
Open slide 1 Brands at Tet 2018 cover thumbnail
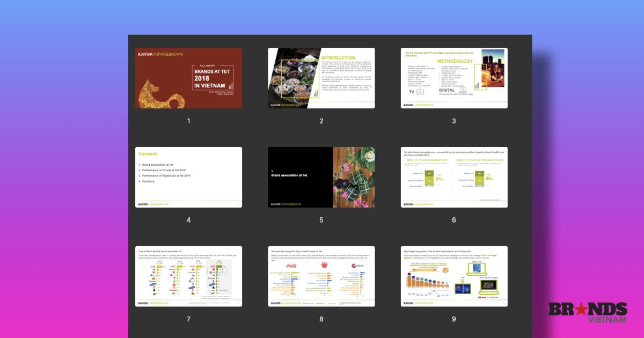pos(188,78)
